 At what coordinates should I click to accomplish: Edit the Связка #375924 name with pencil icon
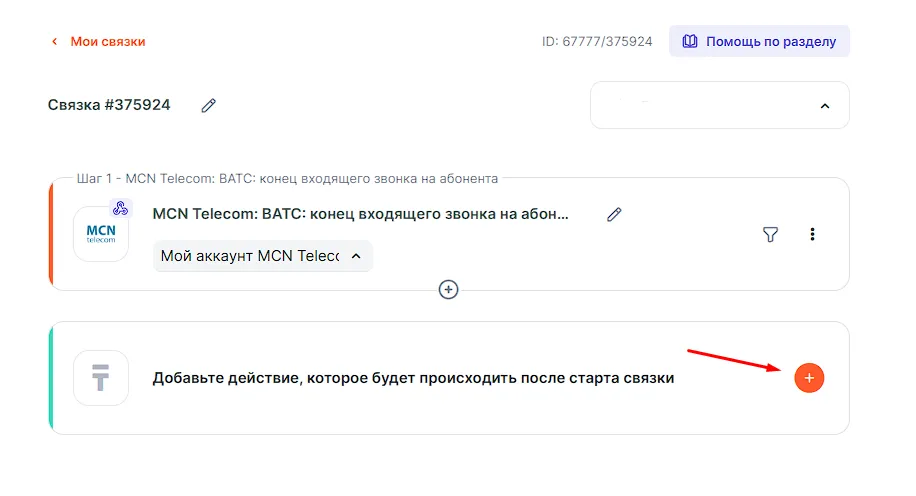pyautogui.click(x=208, y=105)
